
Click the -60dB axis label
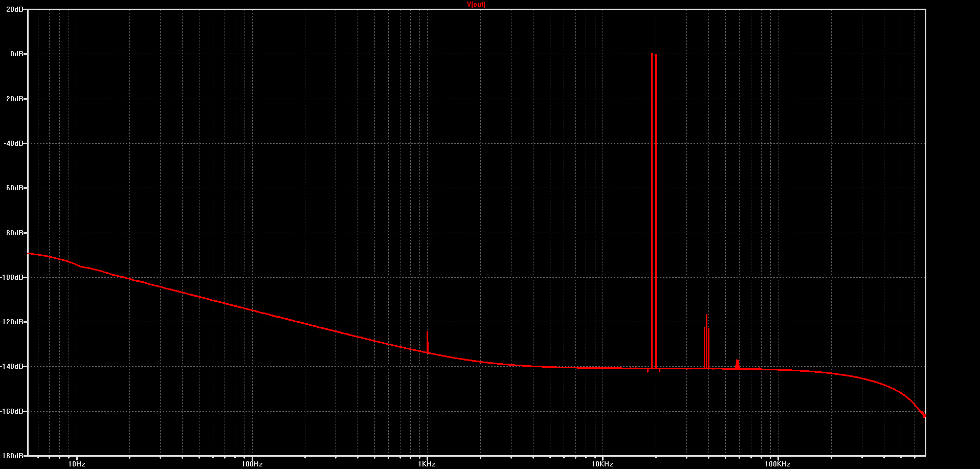pyautogui.click(x=13, y=188)
